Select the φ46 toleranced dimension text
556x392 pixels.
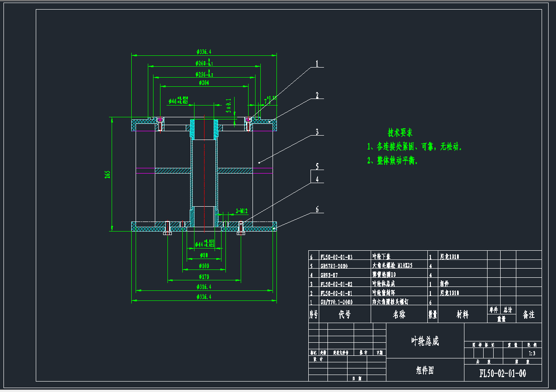coord(178,100)
